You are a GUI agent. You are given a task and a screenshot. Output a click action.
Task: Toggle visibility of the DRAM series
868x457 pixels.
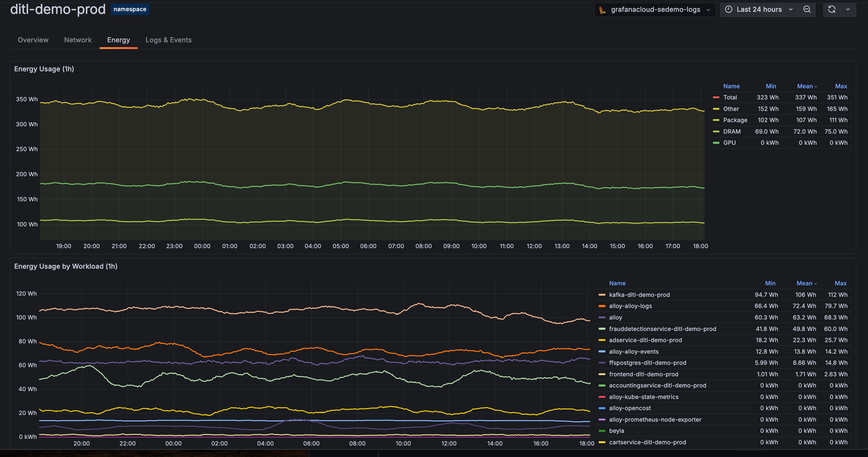pyautogui.click(x=732, y=131)
